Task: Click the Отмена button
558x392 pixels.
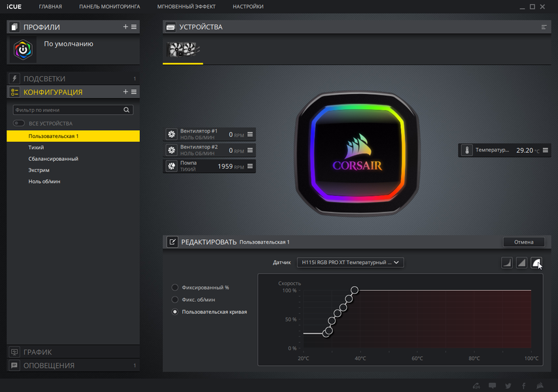Action: (523, 242)
